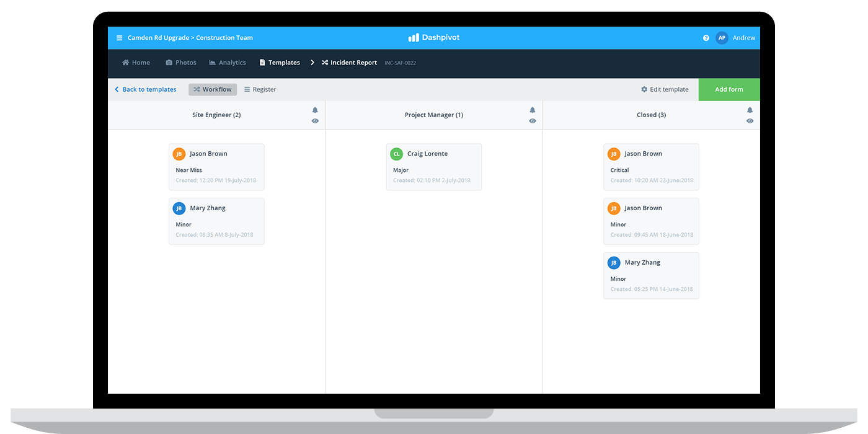
Task: Open Jason Brown Minor card in Closed
Action: tap(651, 221)
